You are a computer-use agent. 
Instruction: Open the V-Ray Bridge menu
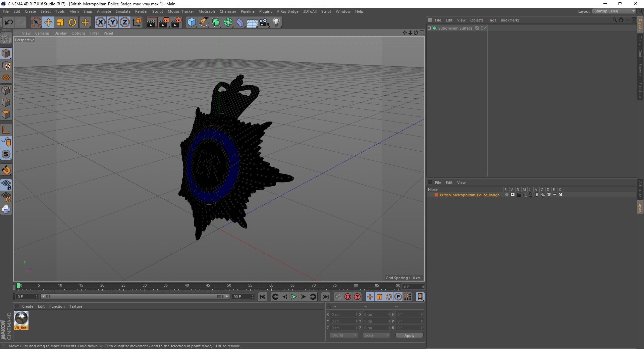click(287, 11)
